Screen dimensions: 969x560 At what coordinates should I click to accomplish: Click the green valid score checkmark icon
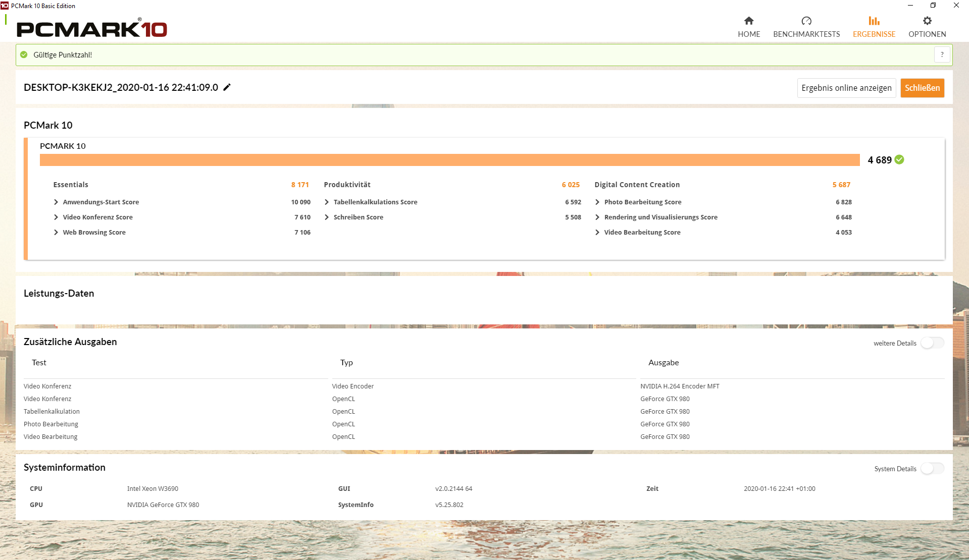coord(24,54)
